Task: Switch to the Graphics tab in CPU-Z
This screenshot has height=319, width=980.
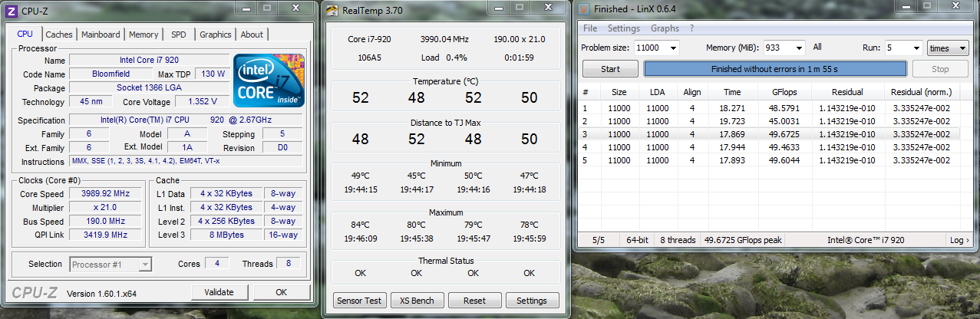Action: [215, 35]
